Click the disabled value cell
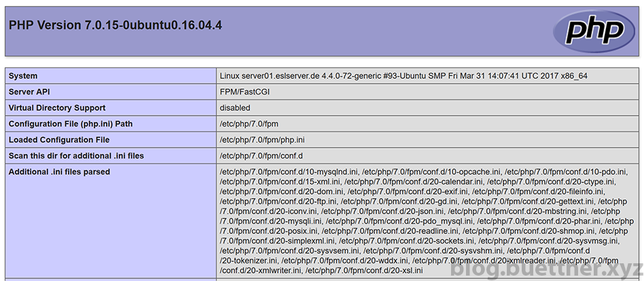 click(x=427, y=108)
